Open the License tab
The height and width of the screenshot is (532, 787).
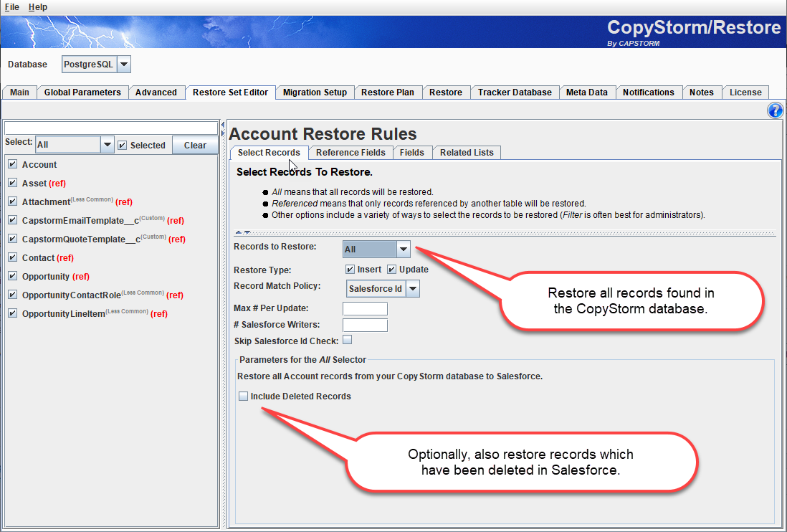pos(745,92)
